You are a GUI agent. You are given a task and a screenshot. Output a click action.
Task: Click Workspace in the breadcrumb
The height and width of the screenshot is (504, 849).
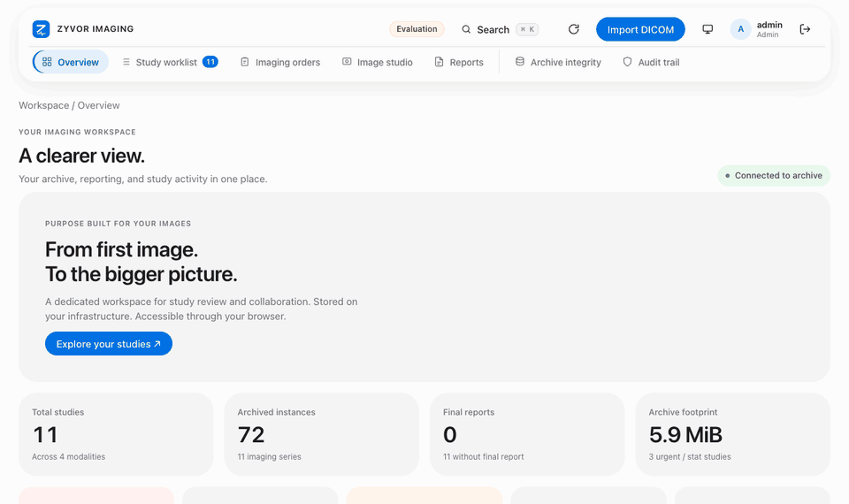[x=44, y=105]
